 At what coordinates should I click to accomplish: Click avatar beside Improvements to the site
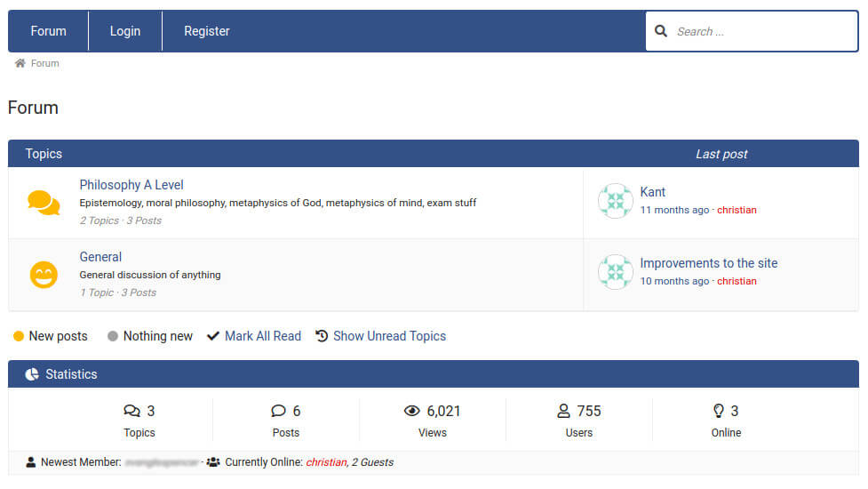pyautogui.click(x=615, y=272)
